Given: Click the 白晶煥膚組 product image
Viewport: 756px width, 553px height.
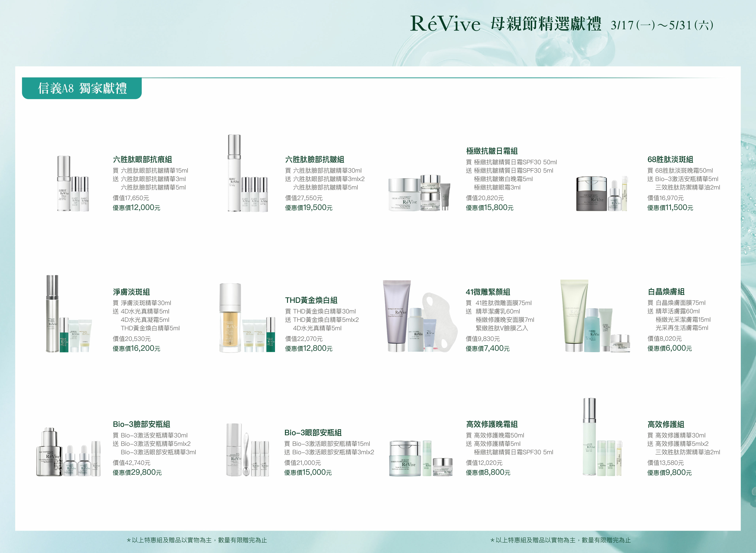Looking at the screenshot, I should point(595,316).
